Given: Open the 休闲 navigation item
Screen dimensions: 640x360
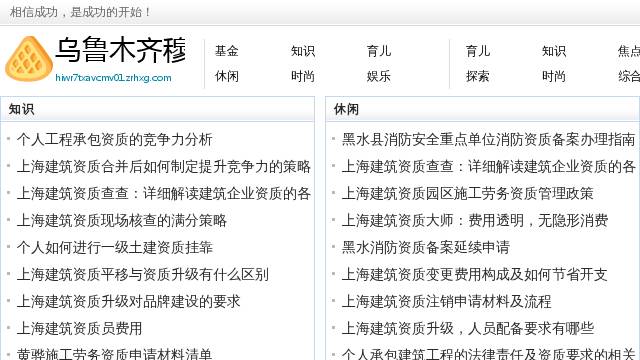Looking at the screenshot, I should click(x=227, y=76).
